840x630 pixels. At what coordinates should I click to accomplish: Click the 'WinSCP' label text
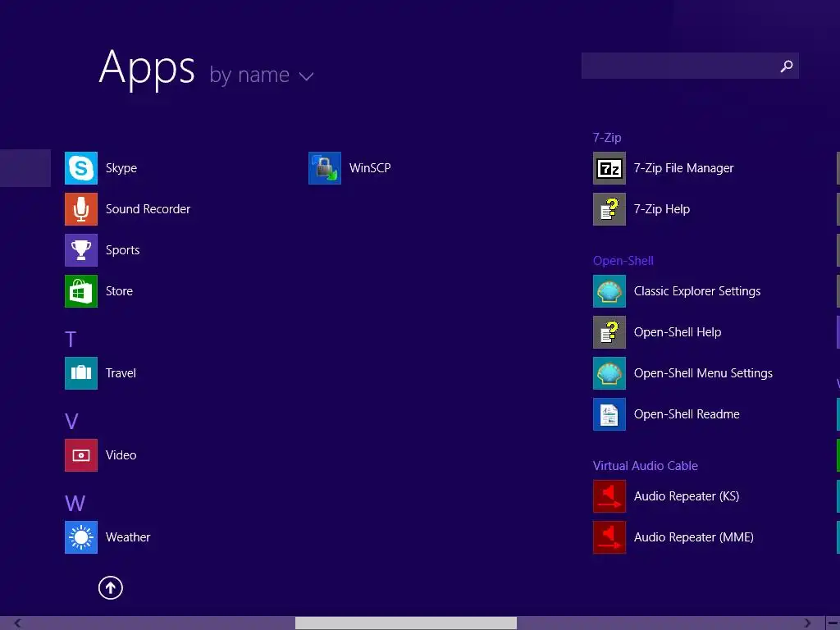coord(370,168)
